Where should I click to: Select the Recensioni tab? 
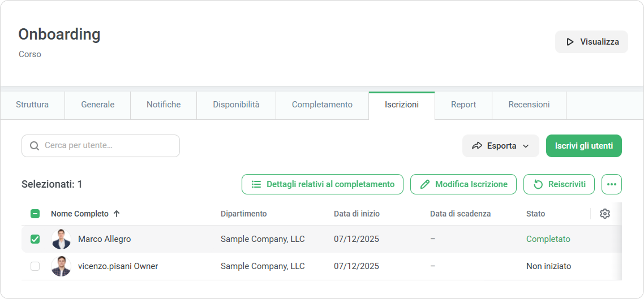click(529, 105)
